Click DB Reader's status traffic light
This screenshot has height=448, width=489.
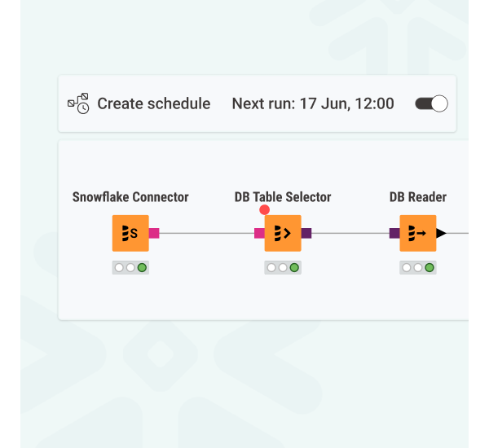(418, 267)
